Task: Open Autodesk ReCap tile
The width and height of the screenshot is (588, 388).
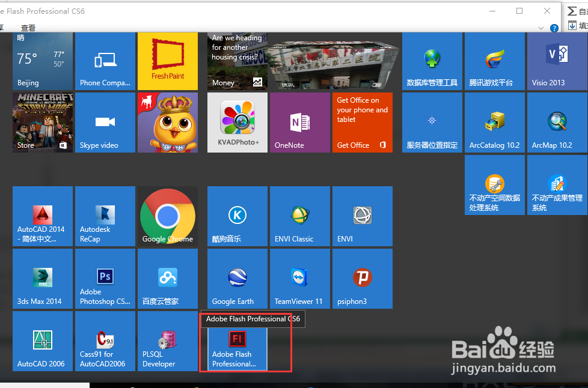Action: (105, 216)
